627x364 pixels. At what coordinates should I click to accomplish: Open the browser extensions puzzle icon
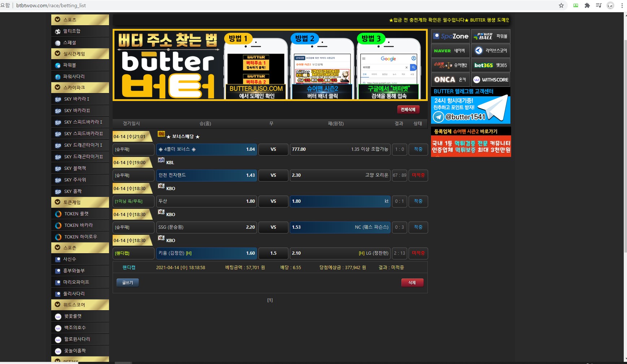pyautogui.click(x=587, y=5)
